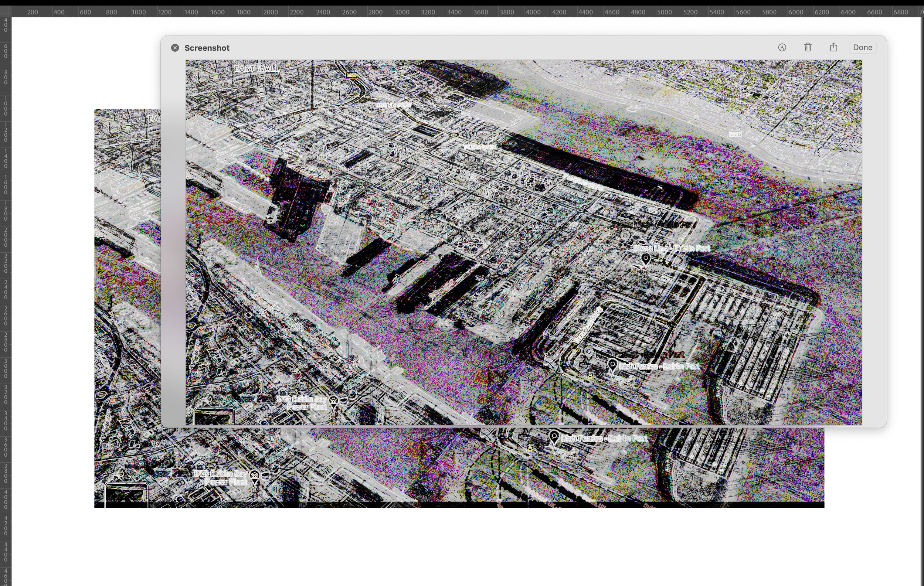This screenshot has height=586, width=924.
Task: Open the map thumbnail on background canvas
Action: tap(126, 495)
